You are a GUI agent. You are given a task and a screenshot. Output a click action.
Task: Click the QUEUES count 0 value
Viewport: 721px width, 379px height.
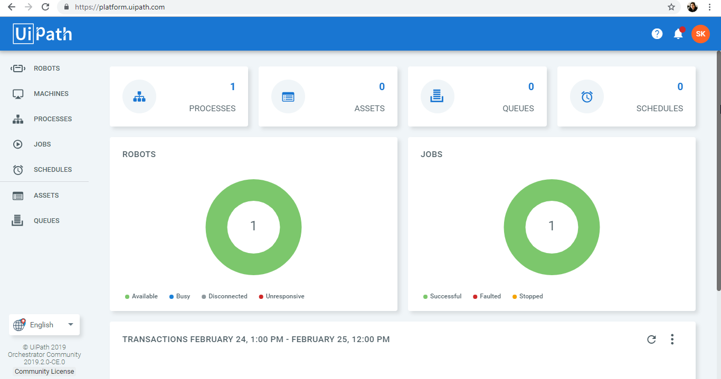pos(531,86)
